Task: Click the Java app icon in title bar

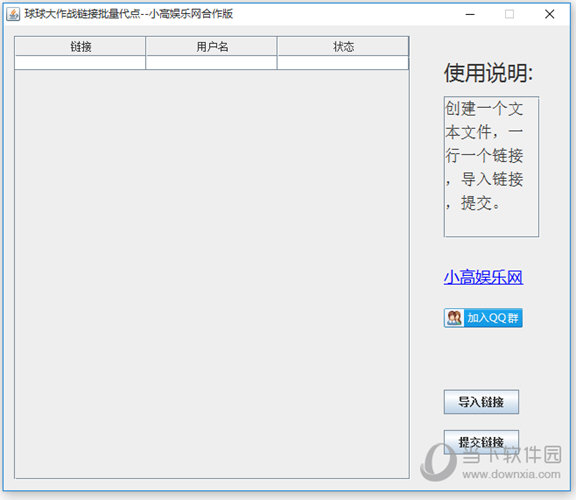Action: tap(13, 14)
